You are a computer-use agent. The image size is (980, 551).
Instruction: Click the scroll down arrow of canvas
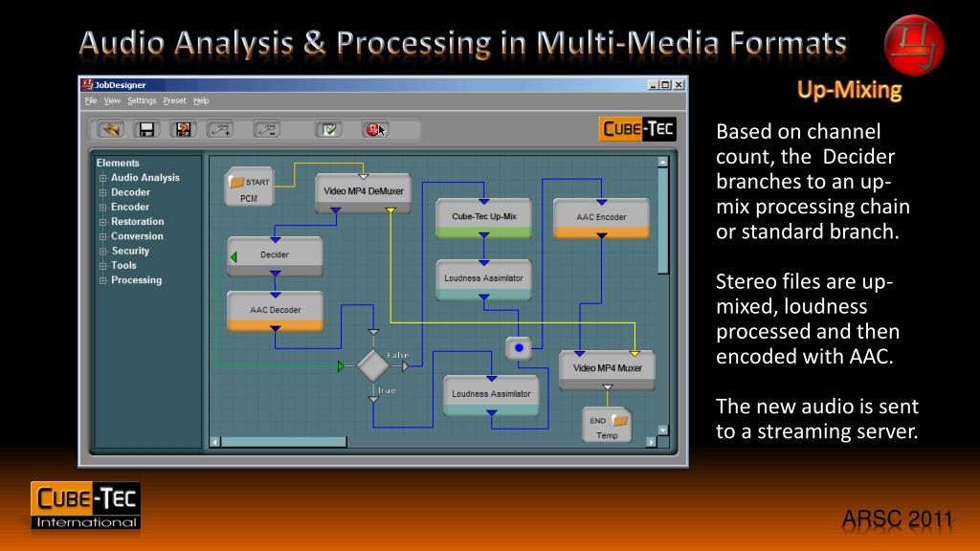point(663,430)
